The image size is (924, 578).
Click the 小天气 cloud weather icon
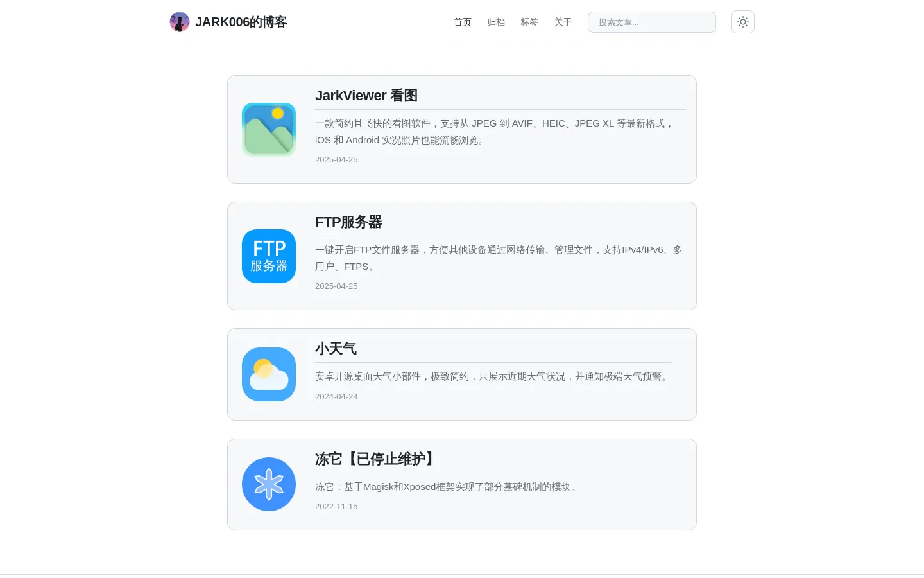(269, 374)
